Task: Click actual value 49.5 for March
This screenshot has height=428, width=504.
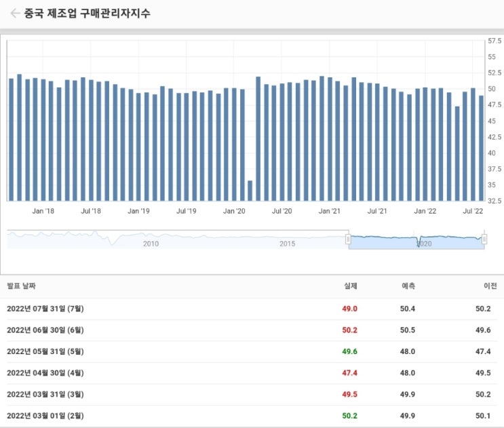Action: [350, 394]
